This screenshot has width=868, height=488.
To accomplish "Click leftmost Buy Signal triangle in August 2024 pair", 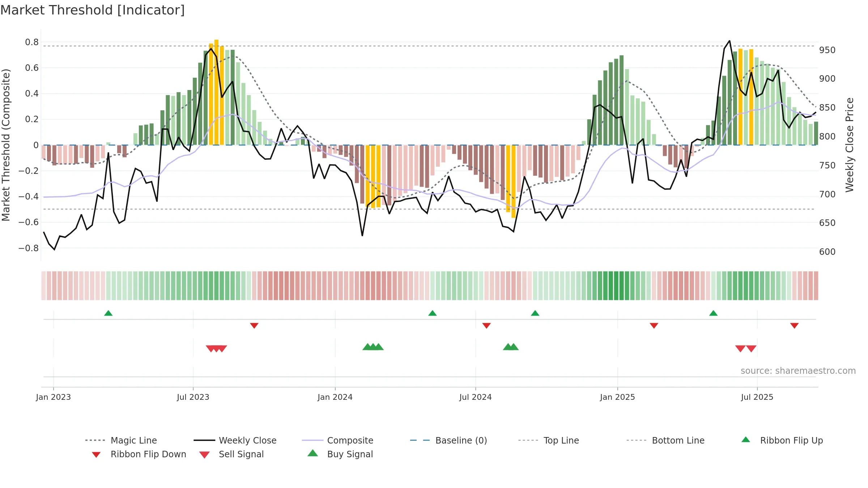I will coord(508,347).
